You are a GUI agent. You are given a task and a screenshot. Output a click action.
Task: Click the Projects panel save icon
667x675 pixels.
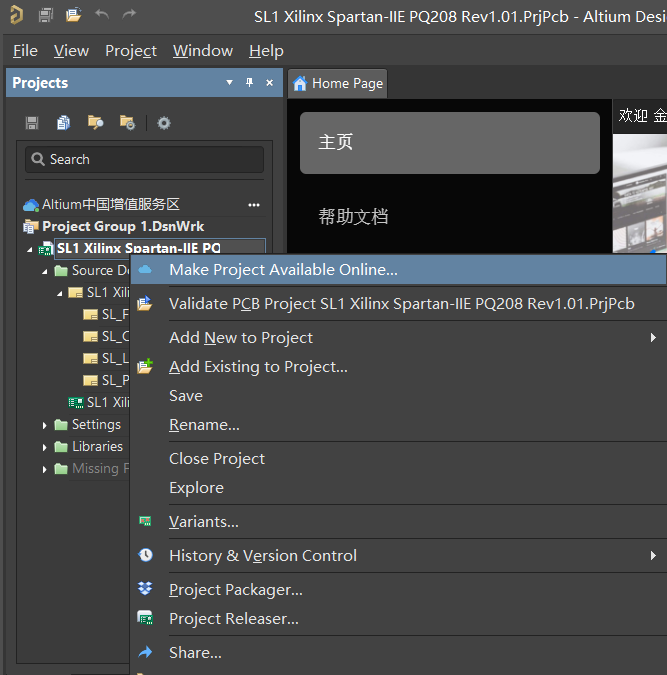click(x=32, y=123)
